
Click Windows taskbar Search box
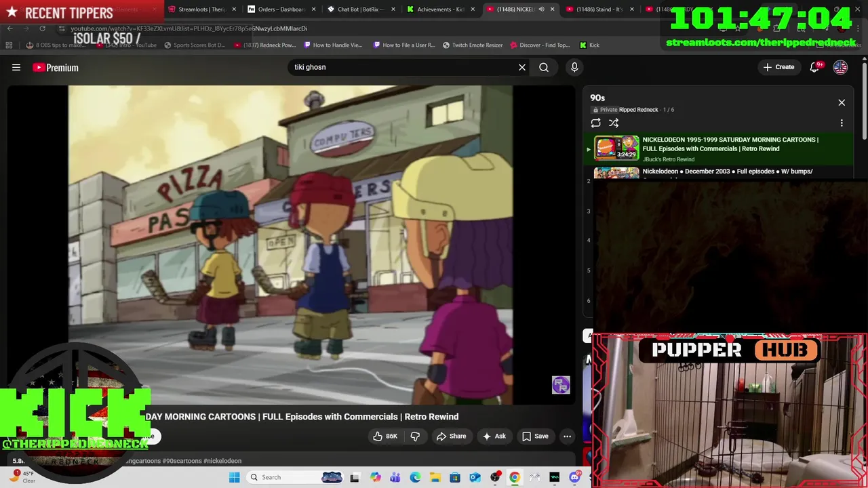(x=294, y=477)
